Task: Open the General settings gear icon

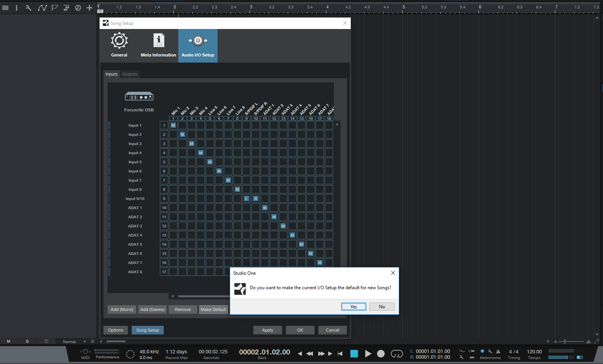Action: 119,41
